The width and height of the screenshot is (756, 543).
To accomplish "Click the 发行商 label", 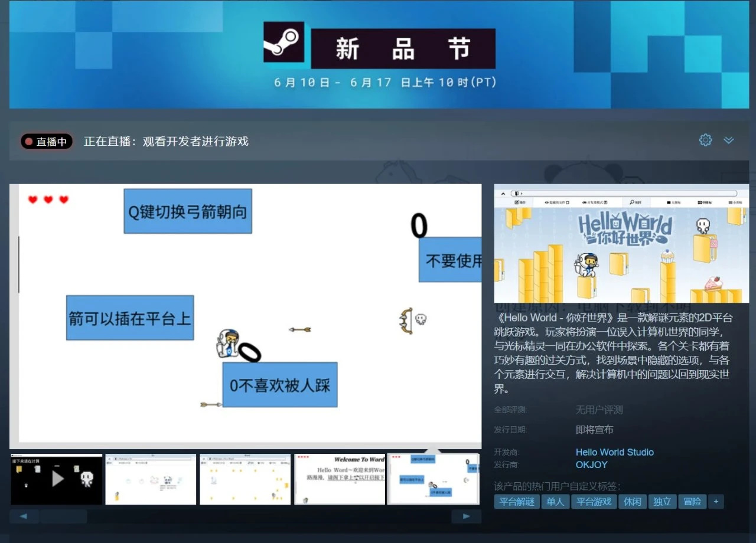I will click(506, 465).
